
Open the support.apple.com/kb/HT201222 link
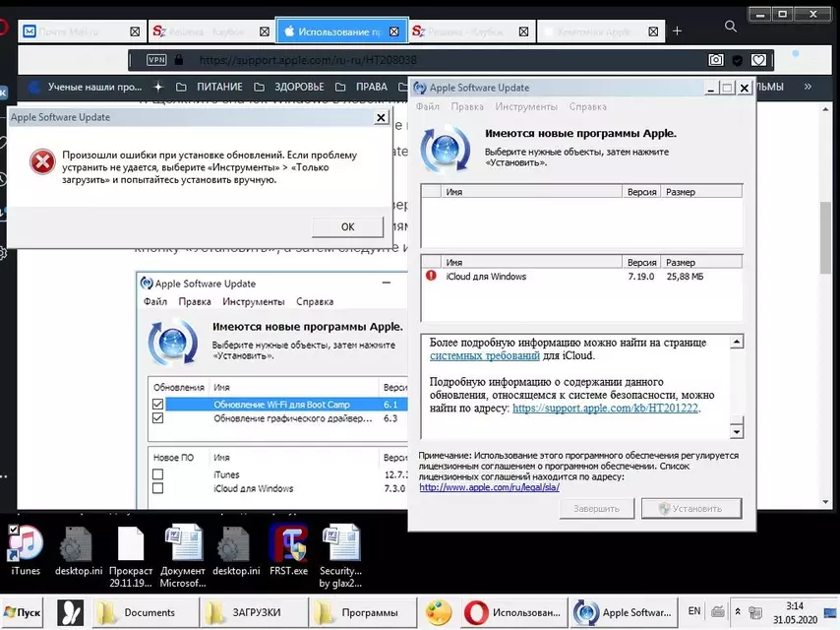[x=605, y=409]
